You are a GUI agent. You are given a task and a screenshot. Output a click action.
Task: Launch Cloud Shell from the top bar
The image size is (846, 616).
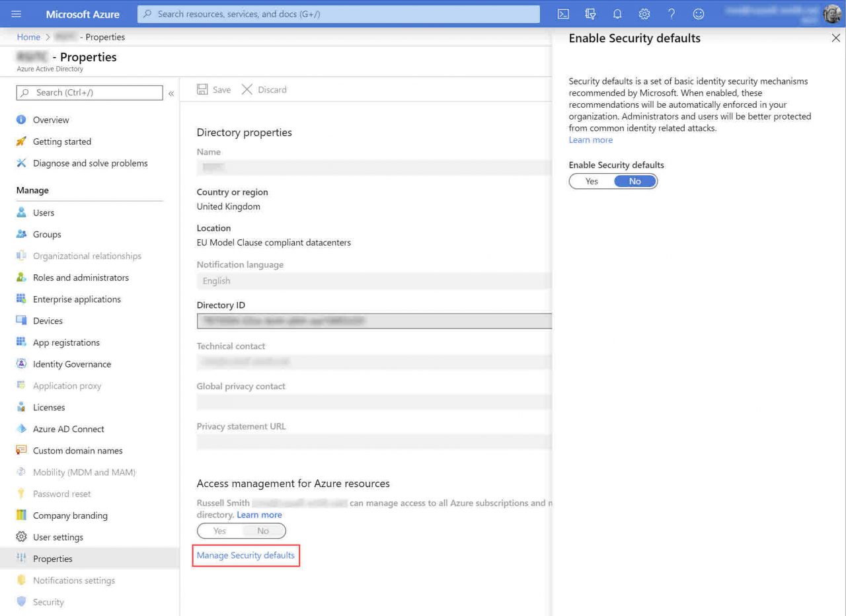click(563, 14)
